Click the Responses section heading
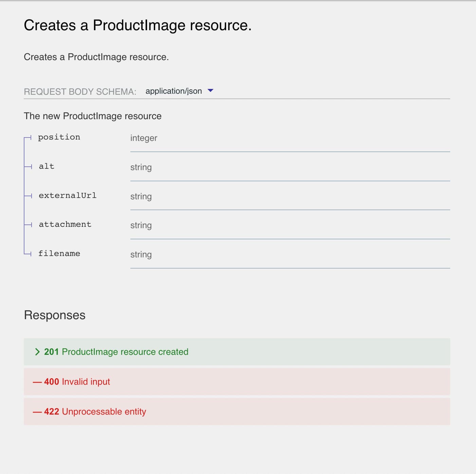Viewport: 476px width, 474px height. tap(54, 315)
